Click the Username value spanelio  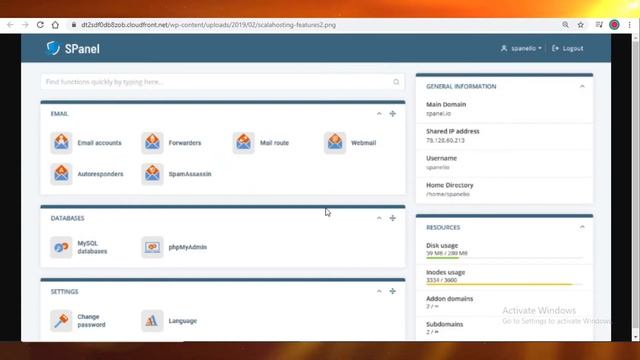point(438,167)
